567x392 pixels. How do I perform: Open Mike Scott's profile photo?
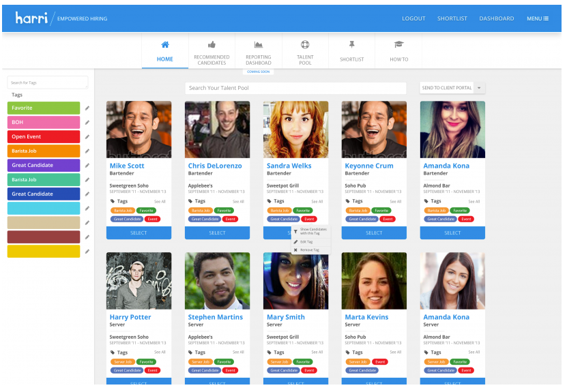(139, 130)
